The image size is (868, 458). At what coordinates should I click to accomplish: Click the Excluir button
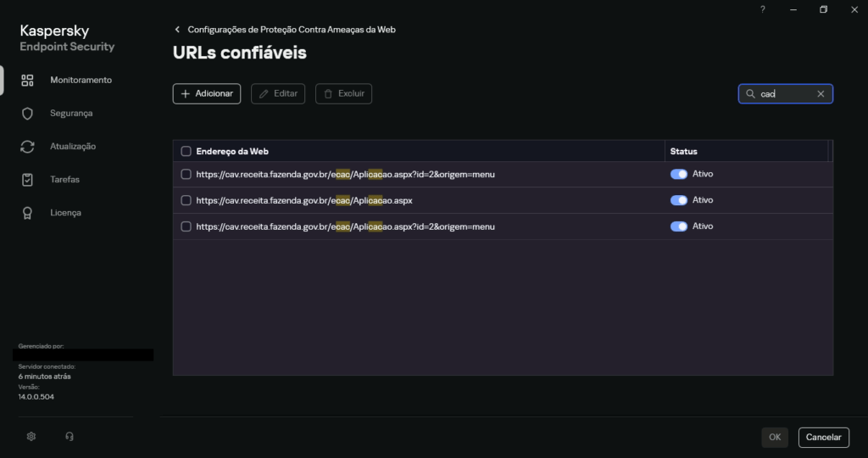[x=344, y=93]
